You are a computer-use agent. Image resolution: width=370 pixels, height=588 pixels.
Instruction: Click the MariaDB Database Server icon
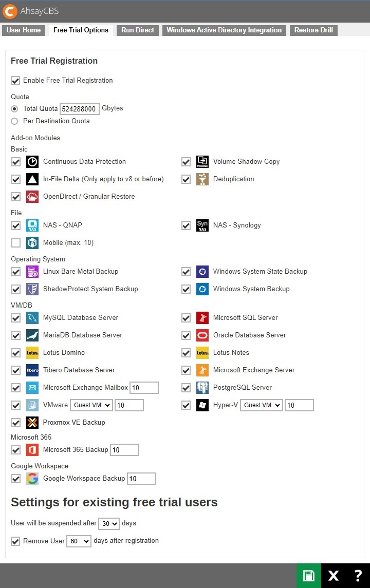[x=32, y=335]
